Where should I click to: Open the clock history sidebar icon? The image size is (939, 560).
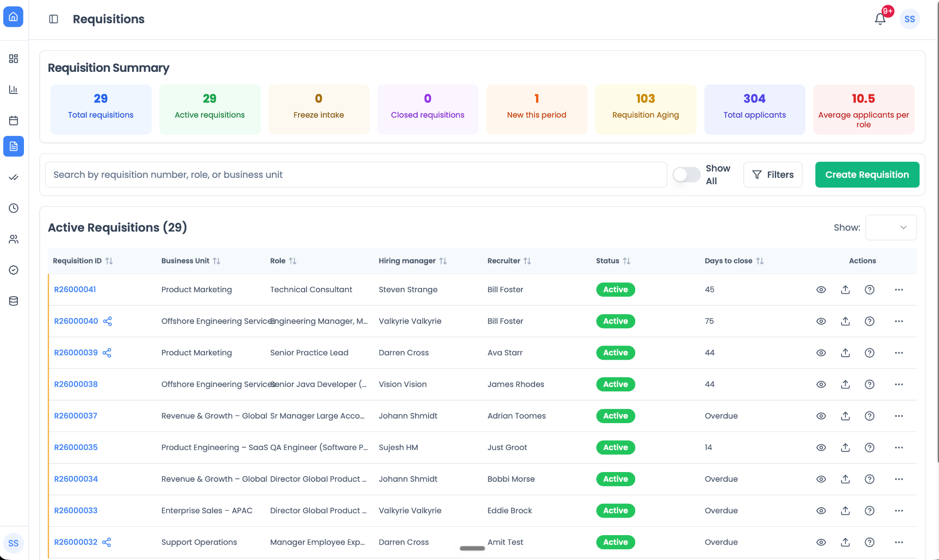pos(14,208)
